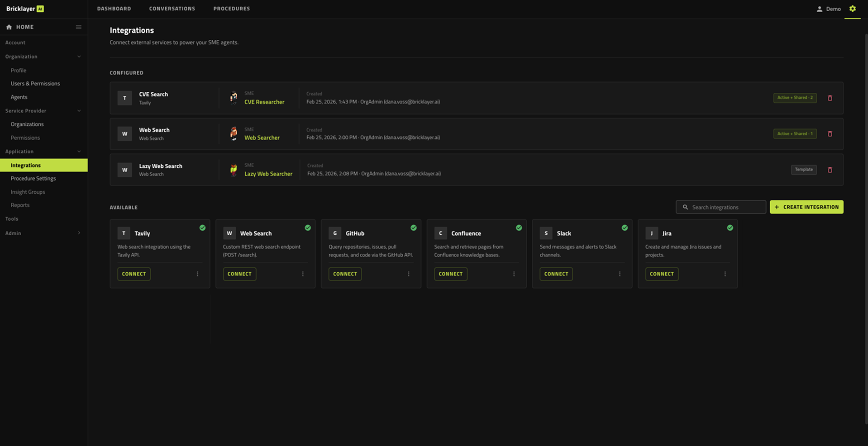Click the green checkmark on GitHub card

tap(414, 228)
